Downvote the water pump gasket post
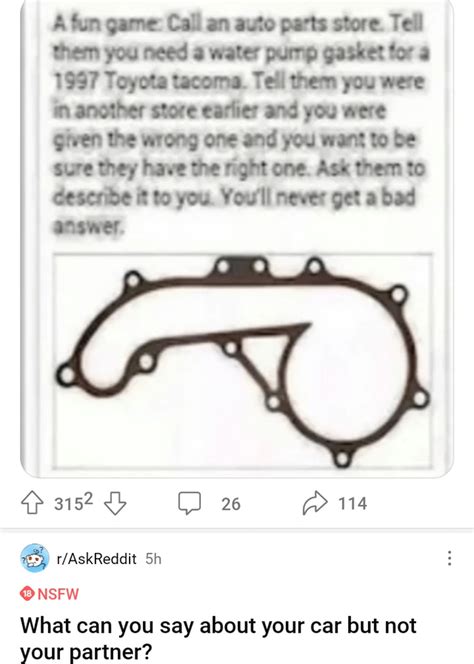This screenshot has height=664, width=474. (x=115, y=503)
